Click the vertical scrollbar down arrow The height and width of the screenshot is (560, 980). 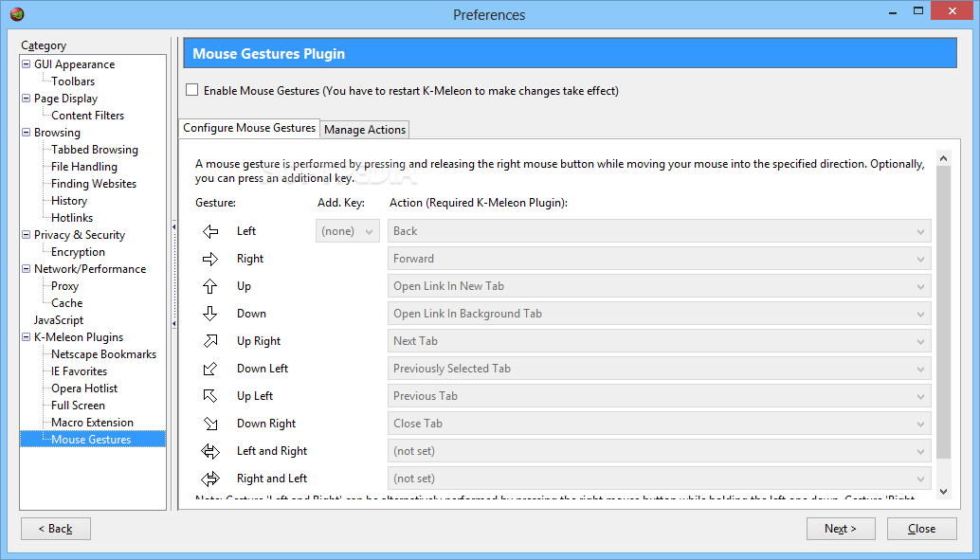[942, 491]
